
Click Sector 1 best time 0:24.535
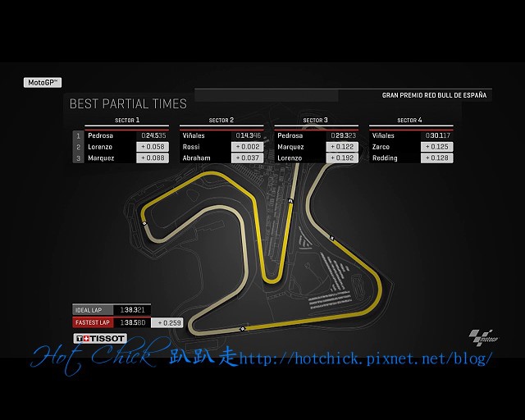pyautogui.click(x=153, y=135)
